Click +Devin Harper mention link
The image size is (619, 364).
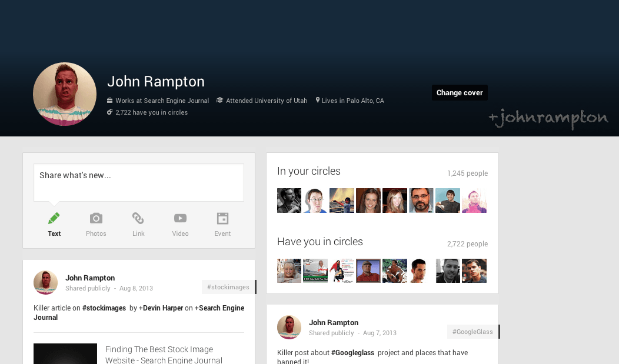(x=161, y=308)
